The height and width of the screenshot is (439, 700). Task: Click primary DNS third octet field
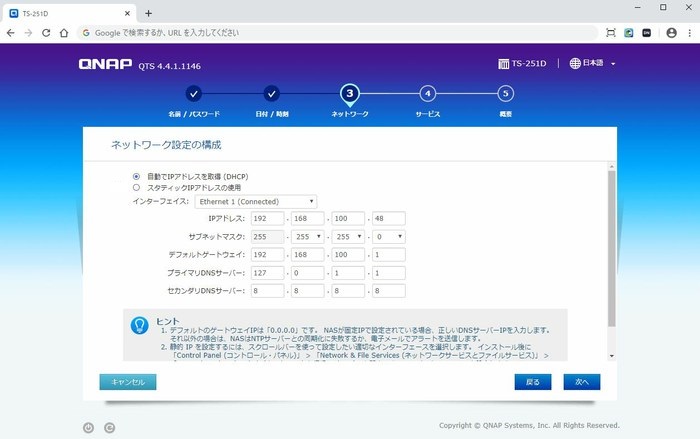[348, 273]
